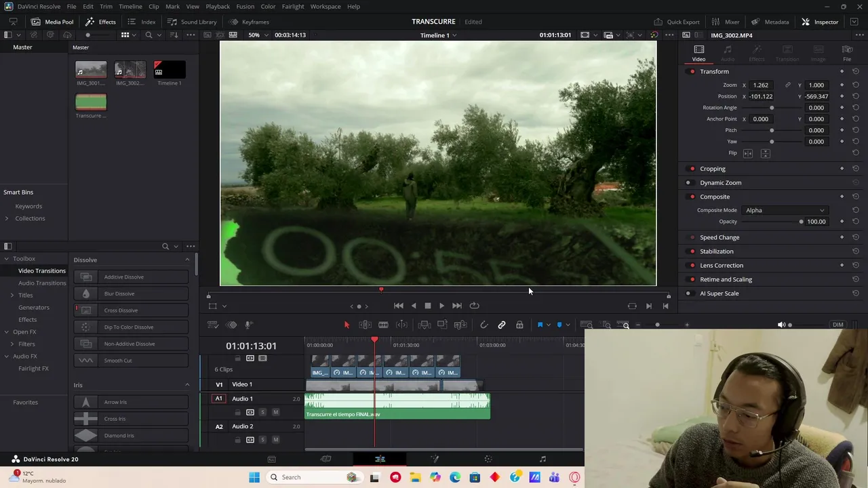Toggle the Position Lock padlock icon
This screenshot has width=868, height=488.
click(x=519, y=325)
